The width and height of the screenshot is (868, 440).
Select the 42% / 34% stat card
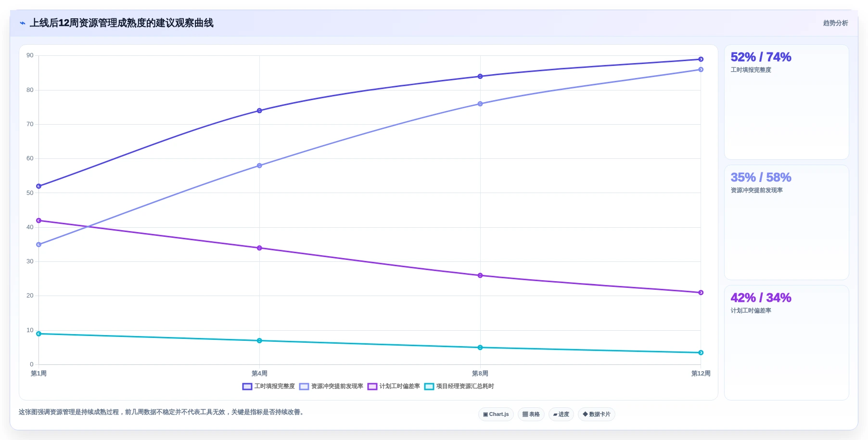(787, 343)
